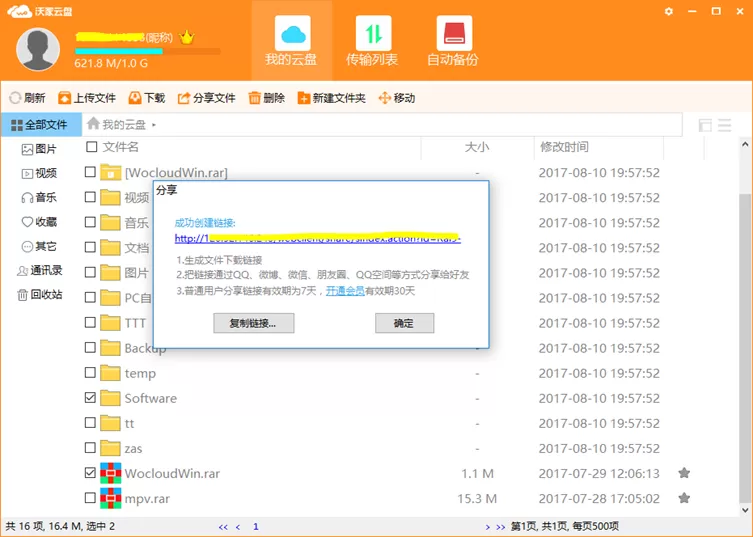Sort by the Size (大小) column header
This screenshot has width=753, height=537.
click(477, 147)
